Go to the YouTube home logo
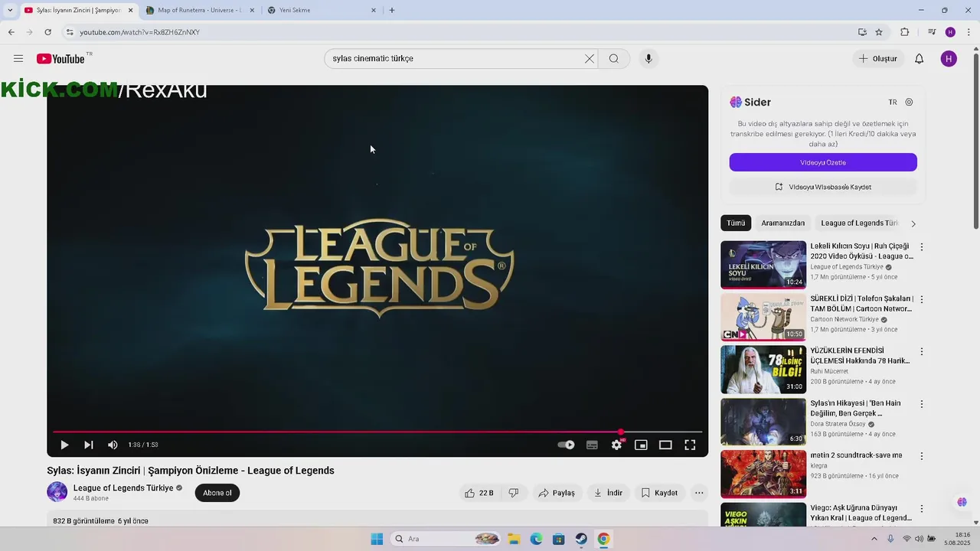This screenshot has height=551, width=980. pyautogui.click(x=60, y=59)
